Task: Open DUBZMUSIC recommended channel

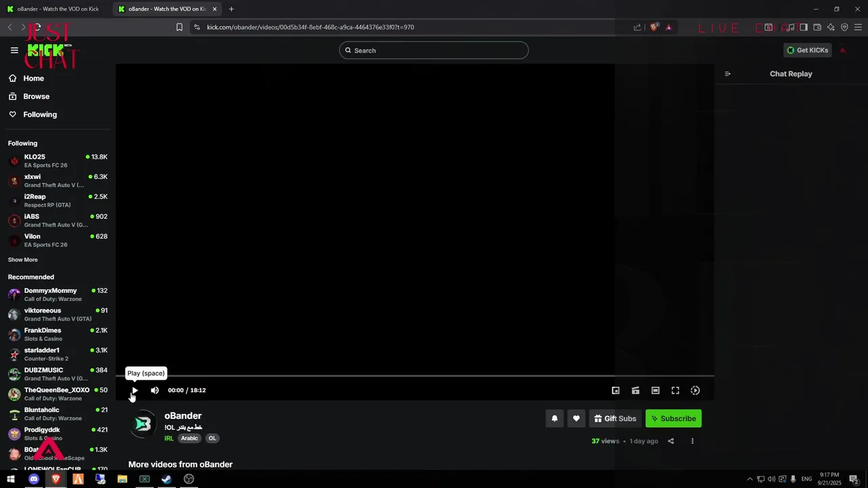Action: click(x=58, y=374)
